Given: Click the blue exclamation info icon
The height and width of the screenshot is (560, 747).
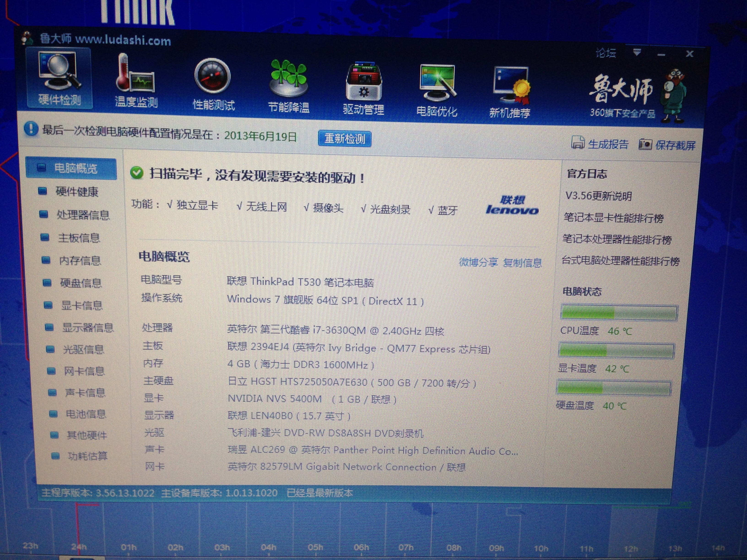Looking at the screenshot, I should [31, 129].
